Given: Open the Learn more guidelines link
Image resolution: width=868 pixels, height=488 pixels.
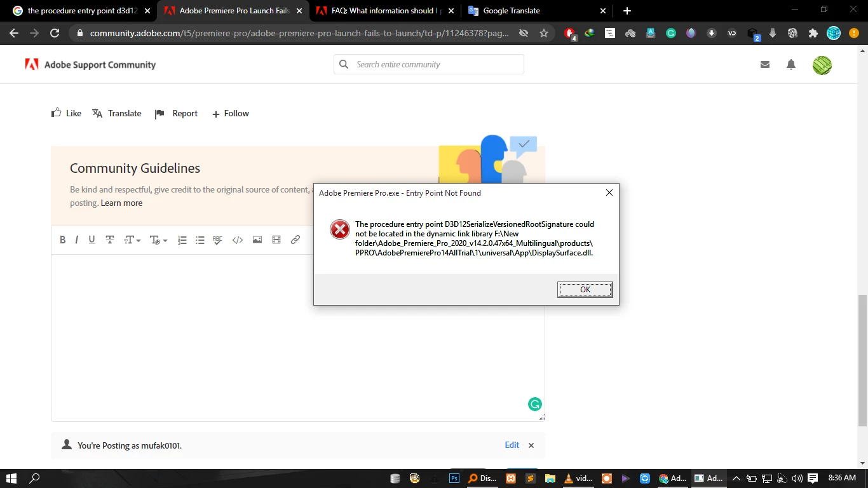Looking at the screenshot, I should tap(121, 203).
